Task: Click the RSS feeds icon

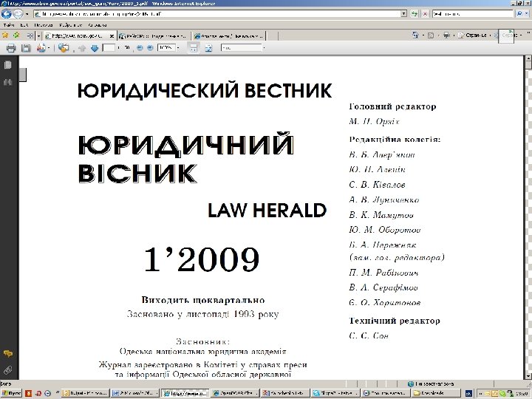Action: 431,35
